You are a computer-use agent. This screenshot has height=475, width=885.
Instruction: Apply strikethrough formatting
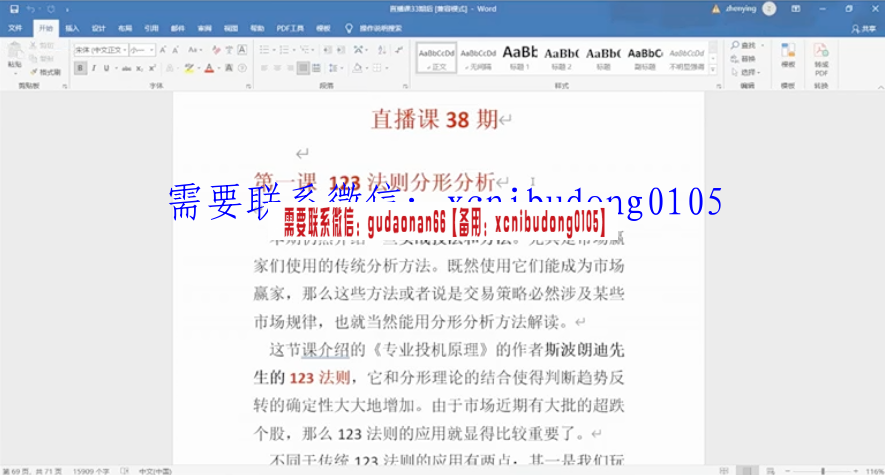point(126,68)
